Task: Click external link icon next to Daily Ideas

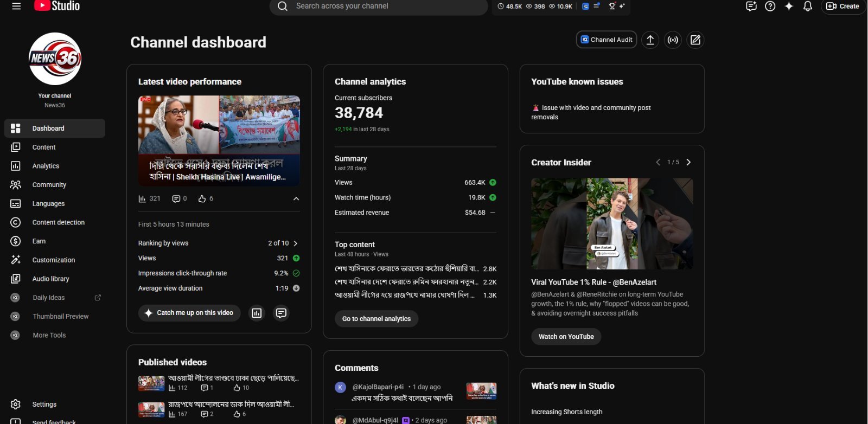Action: (98, 298)
